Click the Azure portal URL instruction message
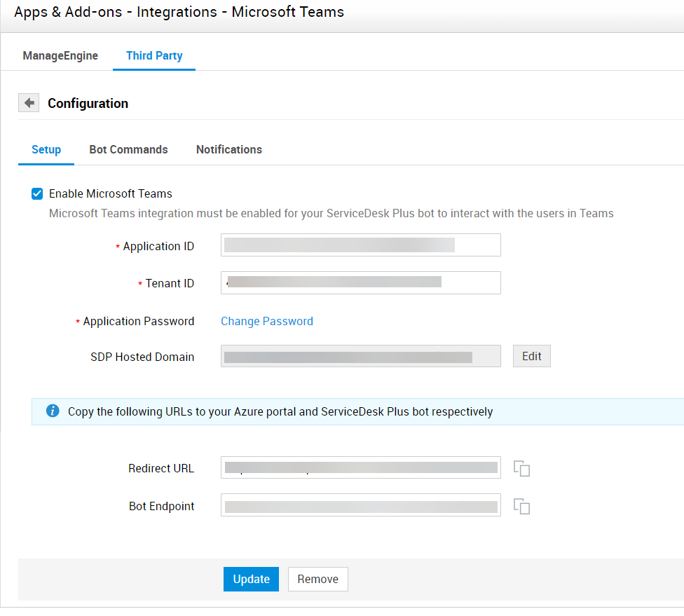This screenshot has width=684, height=616. pyautogui.click(x=280, y=412)
